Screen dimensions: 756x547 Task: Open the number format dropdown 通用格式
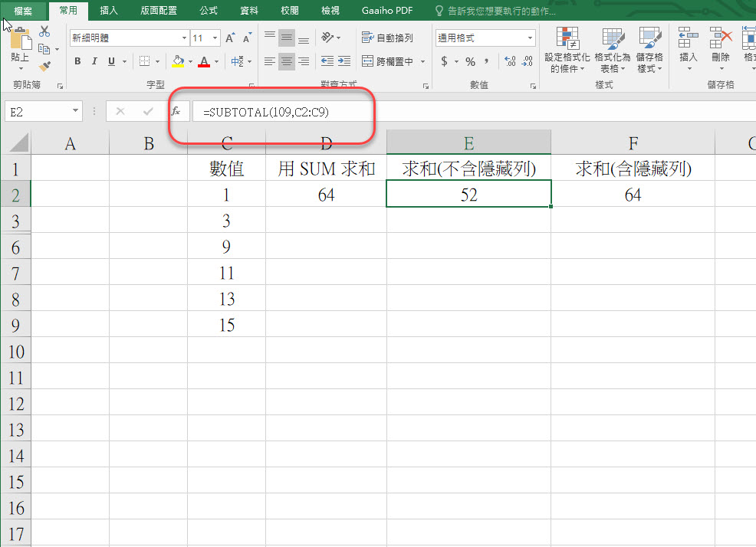[x=531, y=38]
